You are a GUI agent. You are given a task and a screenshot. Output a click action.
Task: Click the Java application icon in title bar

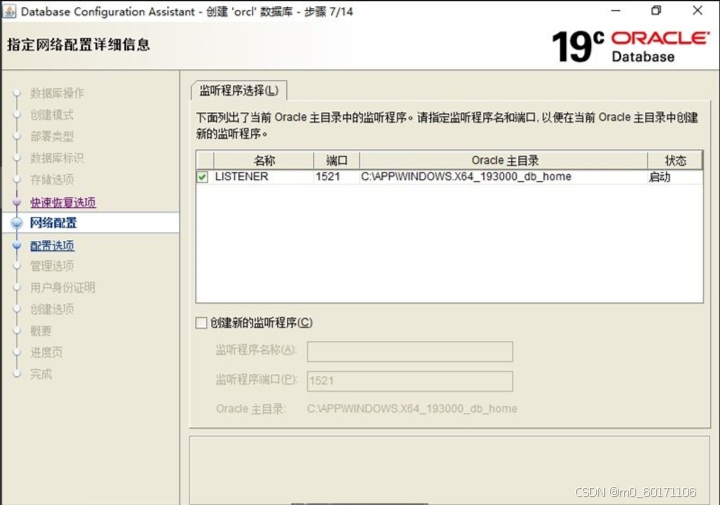9,11
